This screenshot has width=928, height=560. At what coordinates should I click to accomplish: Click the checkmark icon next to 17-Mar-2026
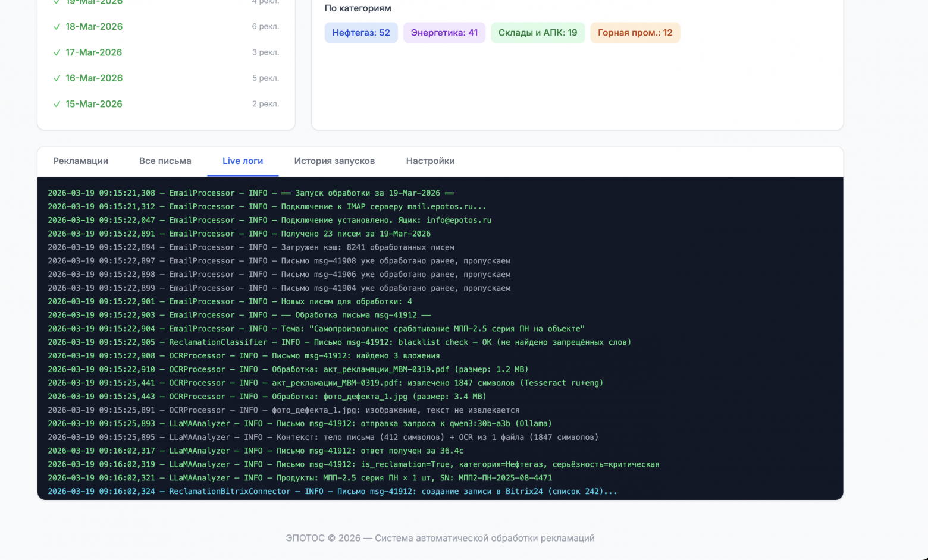coord(57,52)
